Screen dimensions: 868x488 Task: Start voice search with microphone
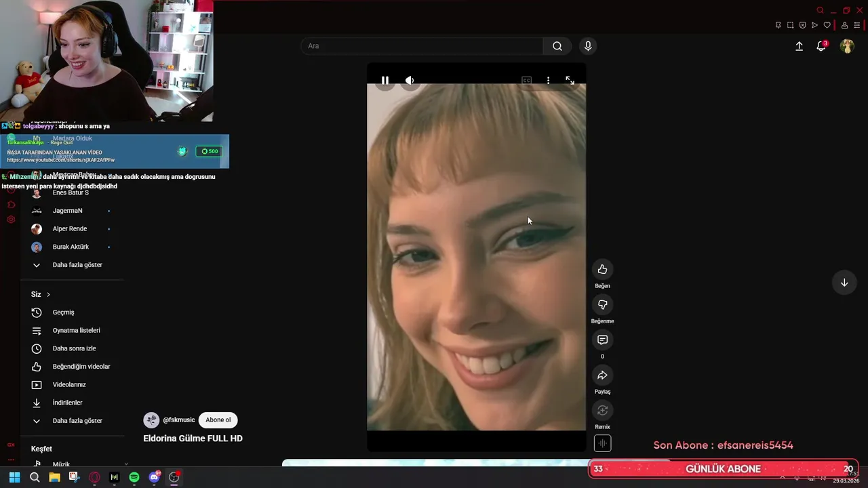click(588, 46)
